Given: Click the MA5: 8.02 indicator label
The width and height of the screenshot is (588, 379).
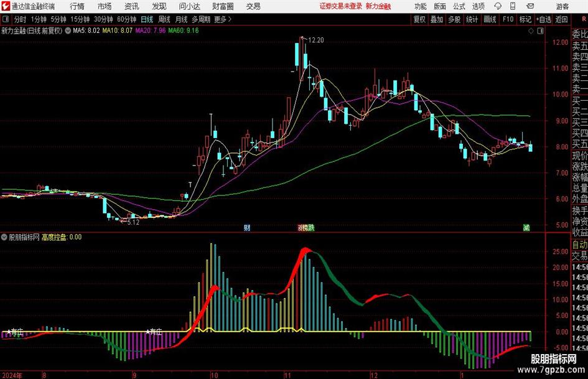Looking at the screenshot, I should tap(86, 30).
